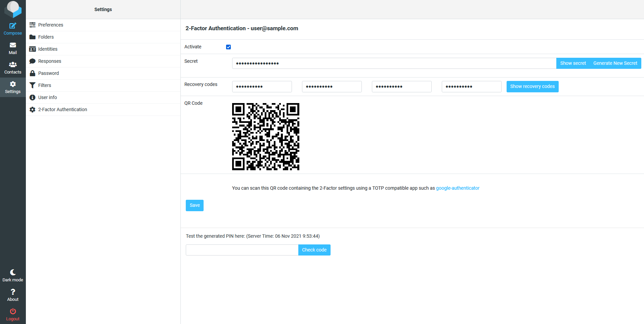
Task: Uncheck the Activate checkbox
Action: click(x=228, y=47)
